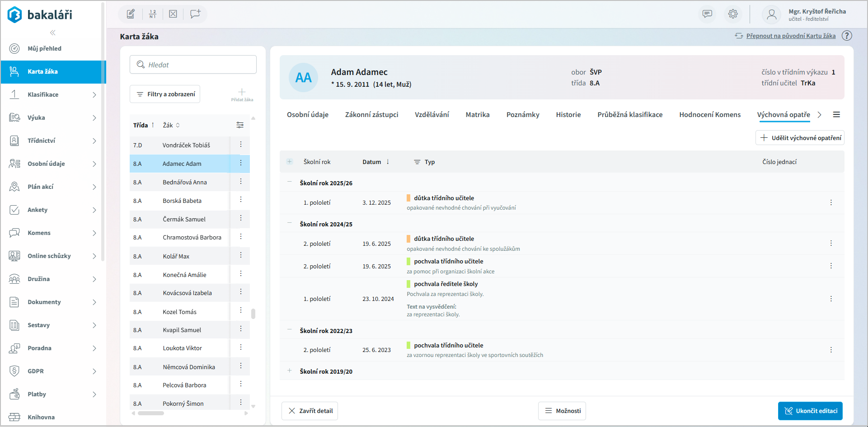Viewport: 868px width, 427px height.
Task: Click Přepnout na původní Kartu žáka link
Action: point(791,36)
